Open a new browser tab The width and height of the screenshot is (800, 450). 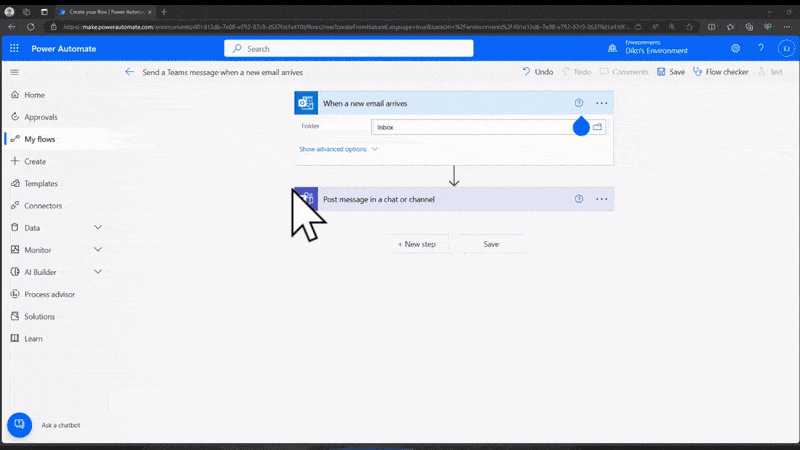pyautogui.click(x=164, y=11)
